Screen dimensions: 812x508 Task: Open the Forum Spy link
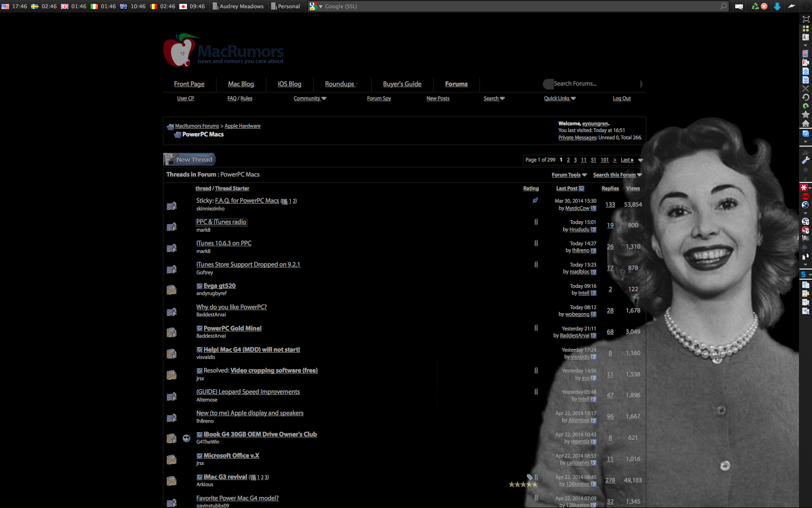[379, 98]
